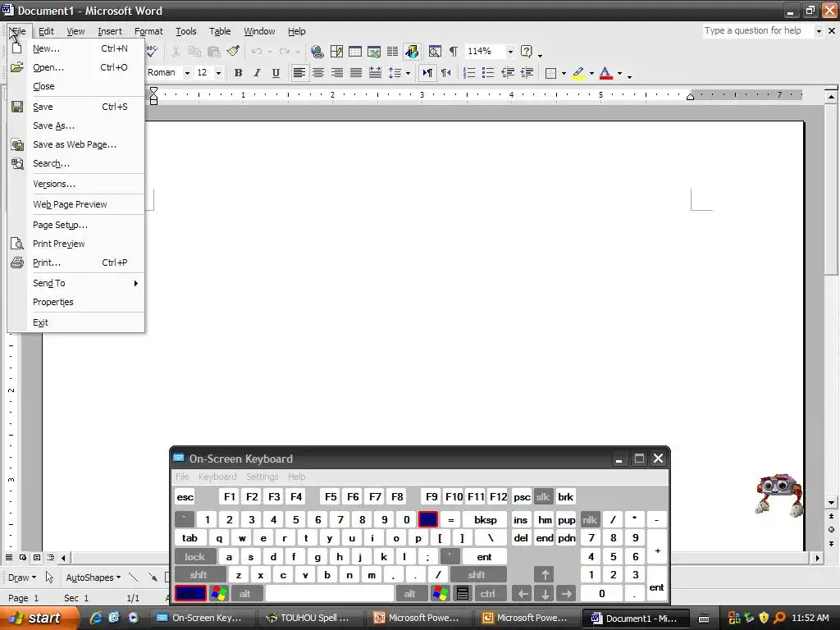Click the tab key on On-Screen Keyboard
The width and height of the screenshot is (840, 630).
[x=189, y=538]
